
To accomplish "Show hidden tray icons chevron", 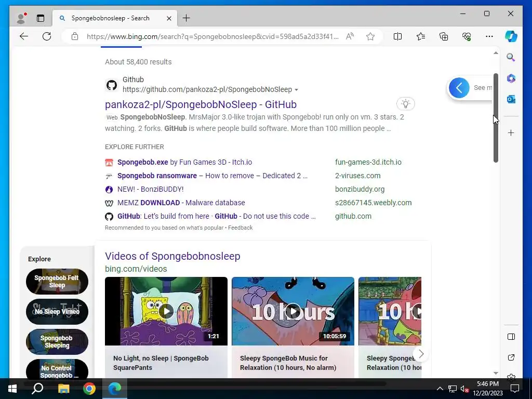I will (440, 389).
